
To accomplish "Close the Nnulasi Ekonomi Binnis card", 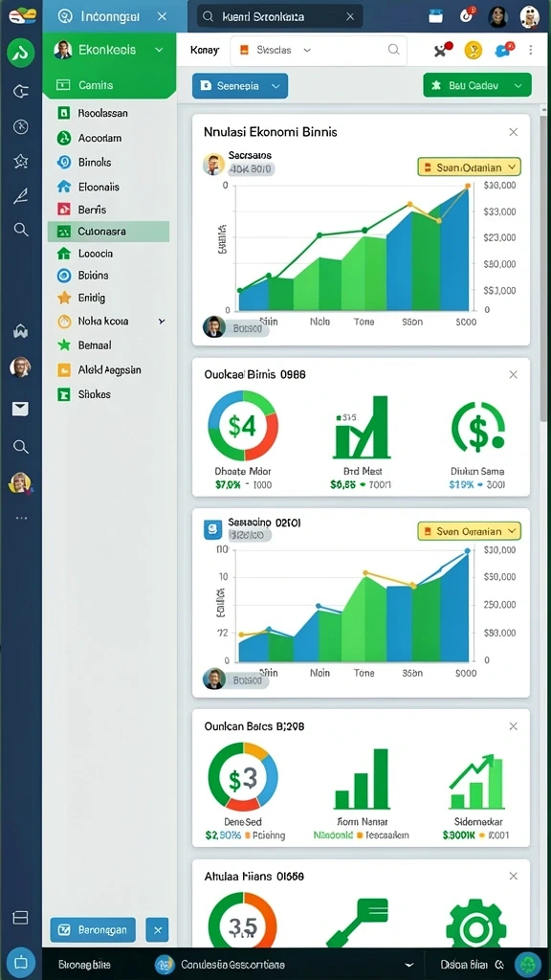I will point(513,132).
